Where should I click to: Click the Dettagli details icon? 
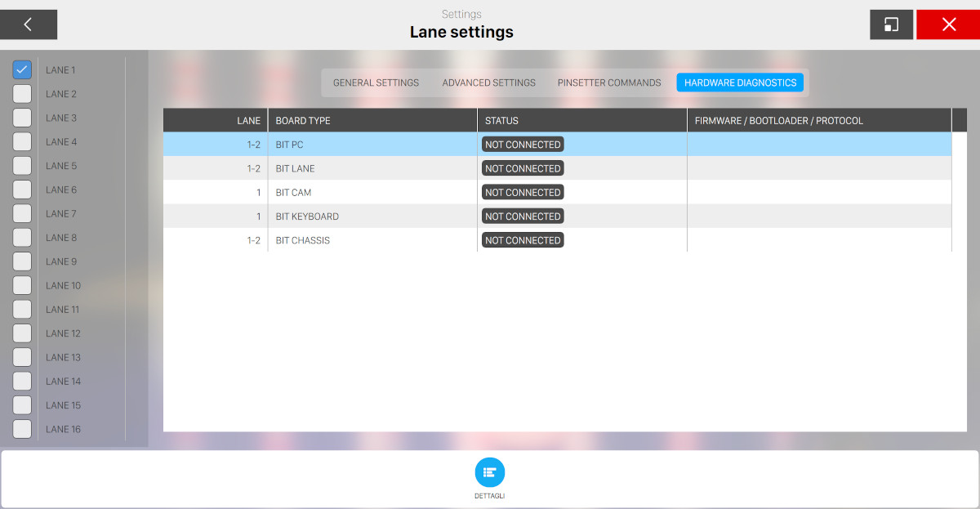point(490,471)
